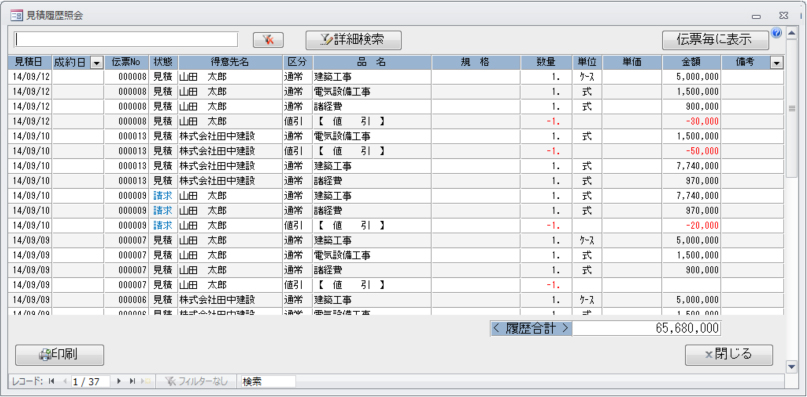Click the 検索 box in record bar
The image size is (807, 397).
pos(268,381)
